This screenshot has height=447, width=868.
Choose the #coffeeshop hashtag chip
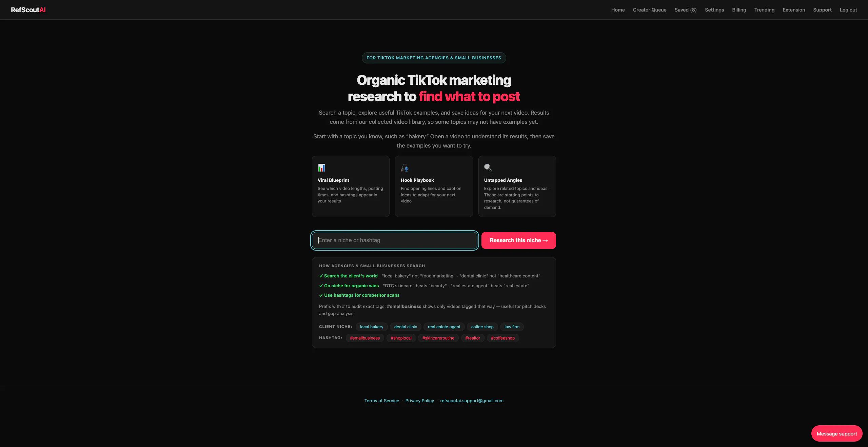coord(503,338)
